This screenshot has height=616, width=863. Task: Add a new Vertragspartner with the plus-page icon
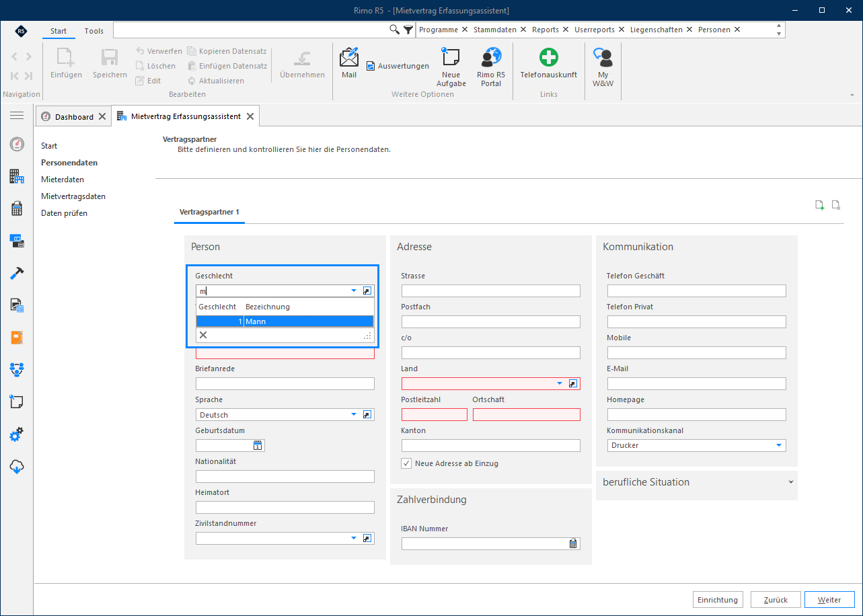[820, 205]
